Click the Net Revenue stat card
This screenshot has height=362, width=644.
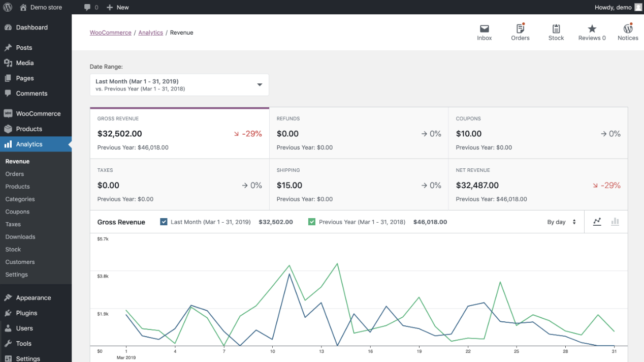[537, 184]
